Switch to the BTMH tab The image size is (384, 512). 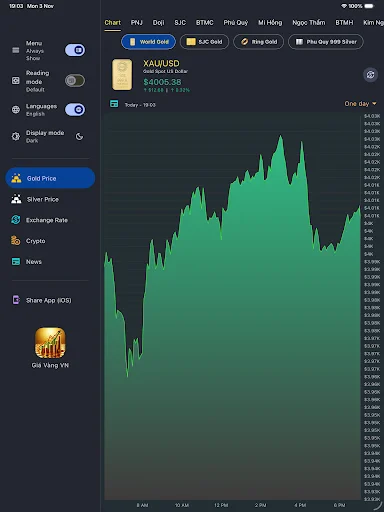[344, 23]
